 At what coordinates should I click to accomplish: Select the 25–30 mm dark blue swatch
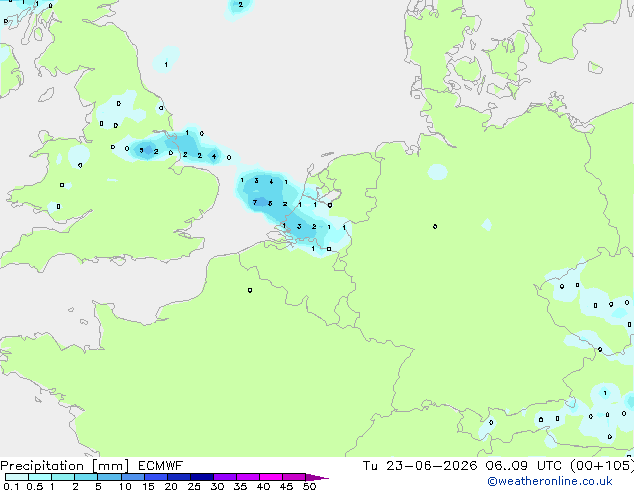[x=202, y=477]
